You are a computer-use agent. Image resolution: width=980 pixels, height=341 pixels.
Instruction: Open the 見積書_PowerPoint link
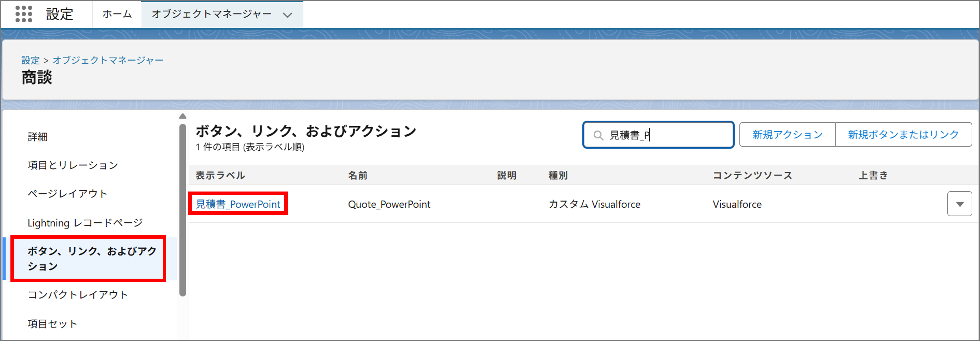click(x=238, y=204)
